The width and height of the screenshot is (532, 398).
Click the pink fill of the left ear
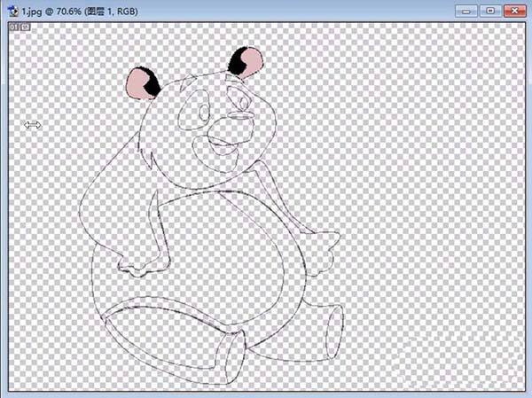pyautogui.click(x=137, y=84)
